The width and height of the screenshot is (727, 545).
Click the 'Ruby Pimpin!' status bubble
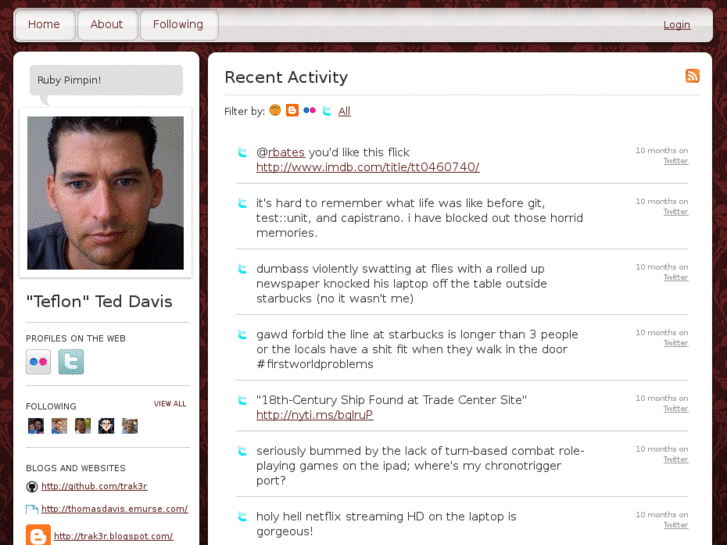106,80
